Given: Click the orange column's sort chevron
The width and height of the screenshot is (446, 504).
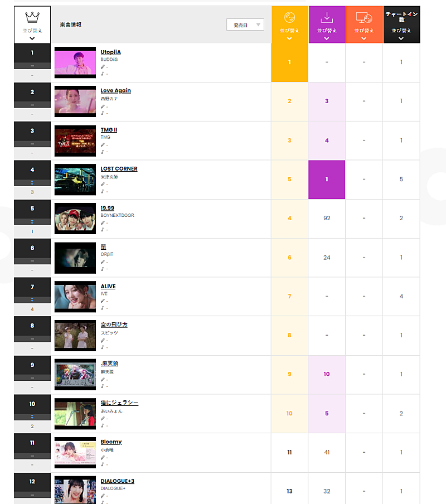Looking at the screenshot, I should (364, 38).
